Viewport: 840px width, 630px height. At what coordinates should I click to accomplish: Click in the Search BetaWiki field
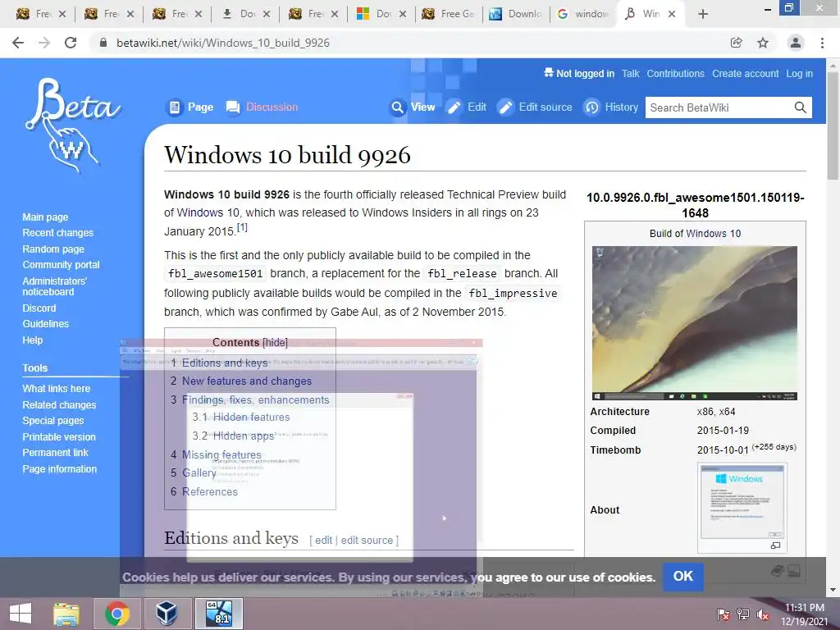point(720,107)
